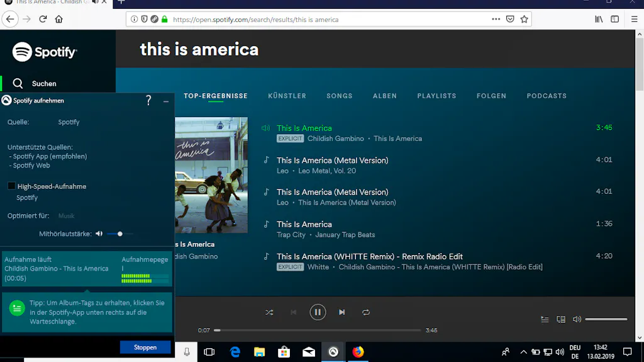This screenshot has width=644, height=362.
Task: Stop recording with Stoppen button
Action: click(145, 347)
